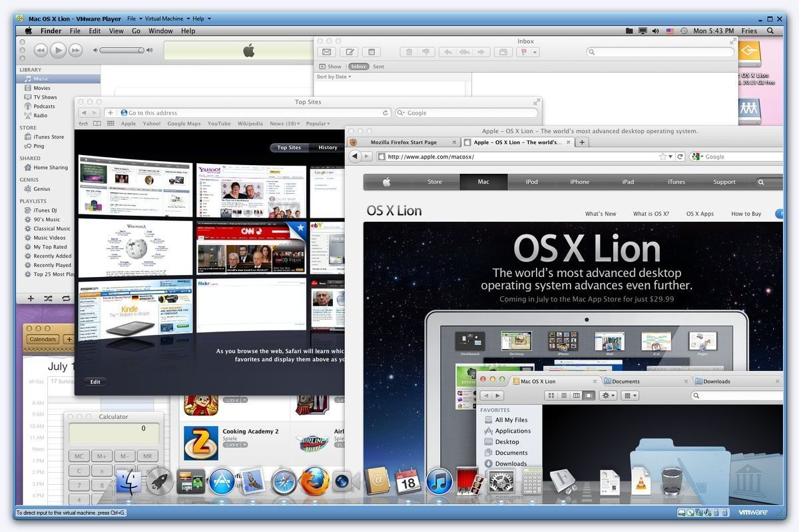Screen dimensions: 799x532
Task: Switch Finder to Cover Flow view
Action: pos(589,396)
